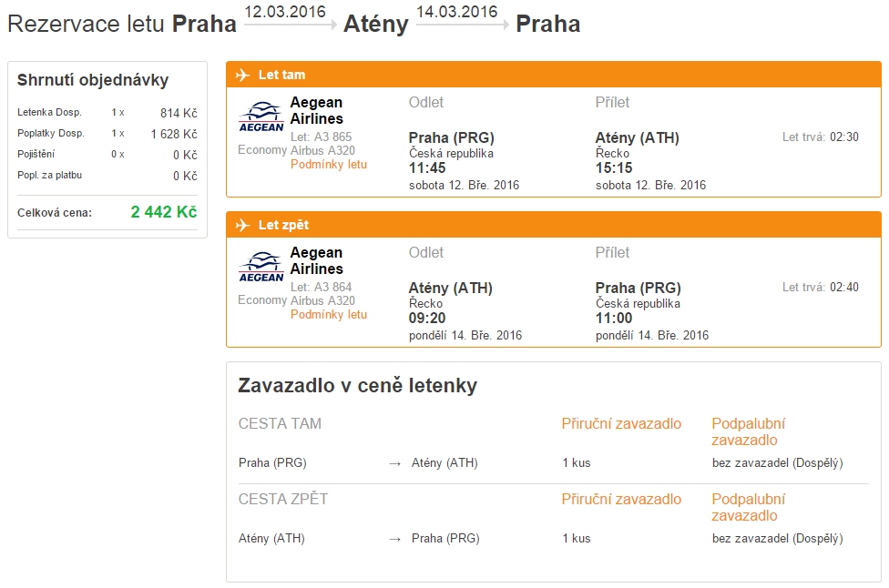The width and height of the screenshot is (889, 588).
Task: Click departure time 11:45 from Praha
Action: tap(427, 168)
